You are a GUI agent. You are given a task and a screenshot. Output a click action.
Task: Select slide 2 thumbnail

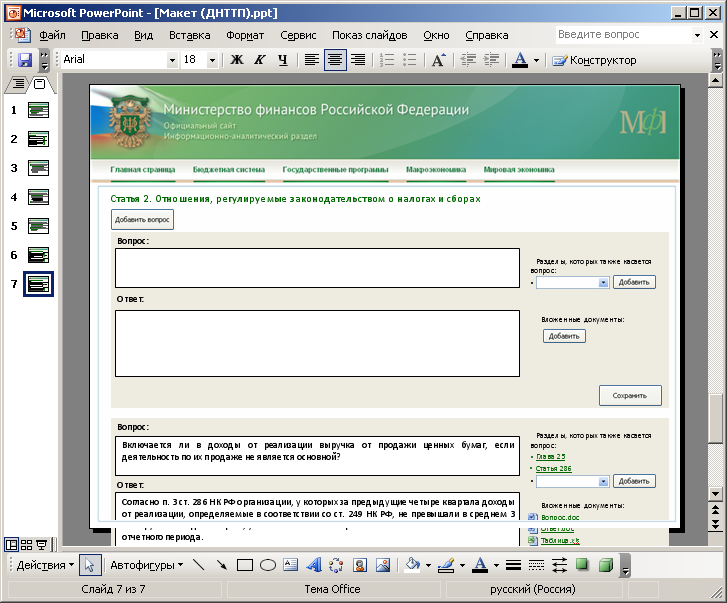pos(38,139)
